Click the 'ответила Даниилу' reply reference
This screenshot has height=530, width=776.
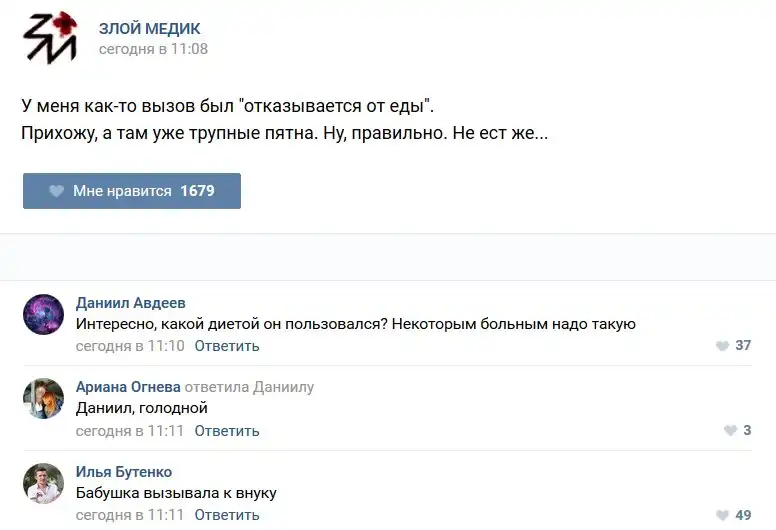pos(249,387)
